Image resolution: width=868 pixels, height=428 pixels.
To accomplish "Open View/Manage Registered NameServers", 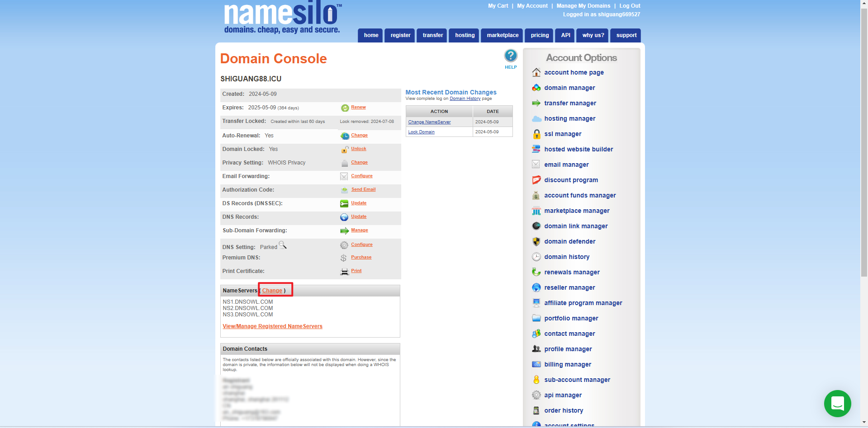I will (x=272, y=326).
